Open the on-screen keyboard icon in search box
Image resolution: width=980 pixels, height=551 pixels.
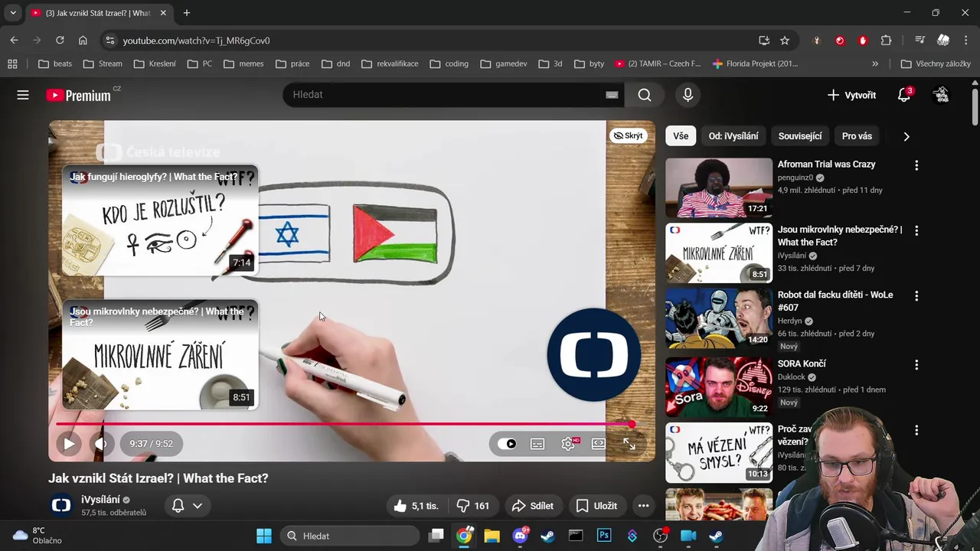pyautogui.click(x=612, y=95)
